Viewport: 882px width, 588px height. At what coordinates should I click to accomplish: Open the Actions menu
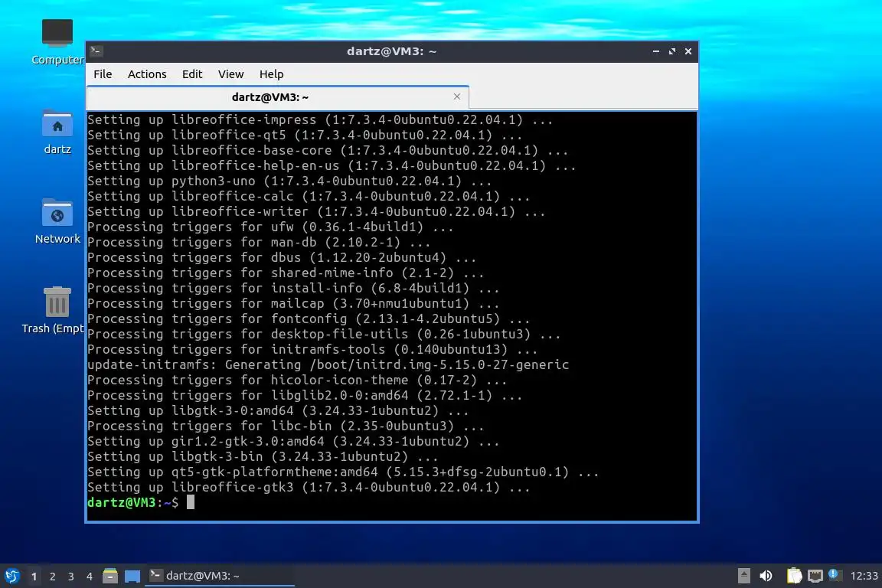coord(147,74)
